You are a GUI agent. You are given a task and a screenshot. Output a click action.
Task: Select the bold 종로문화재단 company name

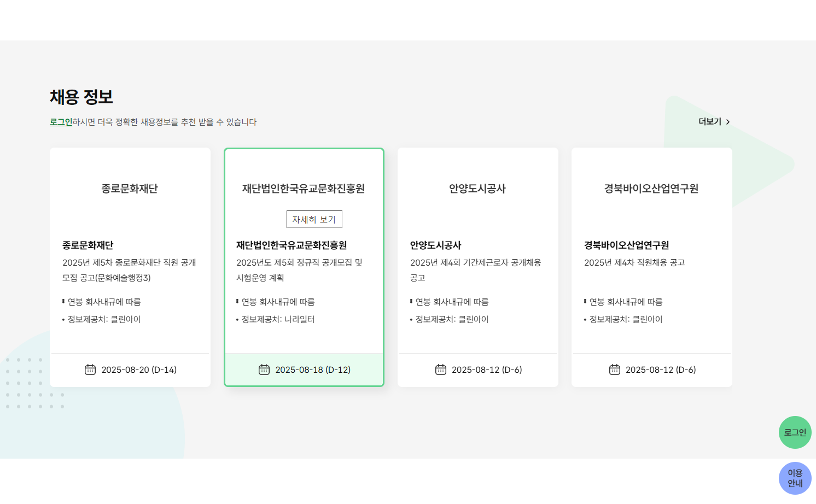(x=88, y=245)
